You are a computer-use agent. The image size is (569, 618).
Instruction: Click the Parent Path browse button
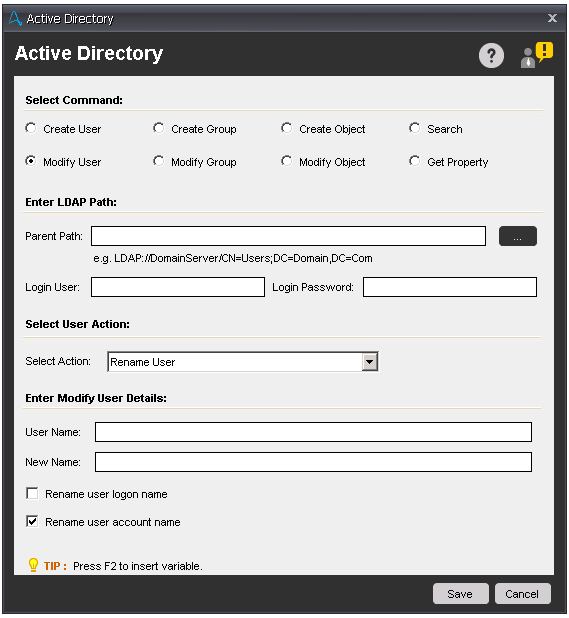pyautogui.click(x=518, y=236)
